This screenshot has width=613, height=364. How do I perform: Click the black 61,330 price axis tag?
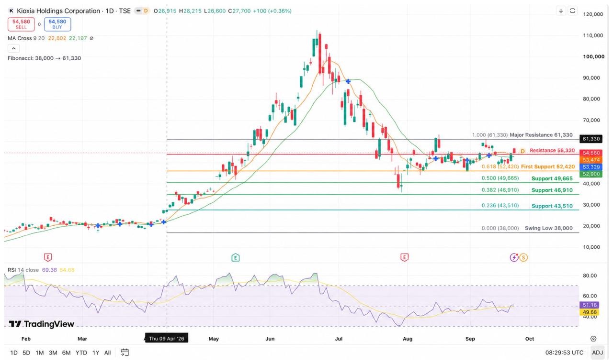pyautogui.click(x=590, y=139)
